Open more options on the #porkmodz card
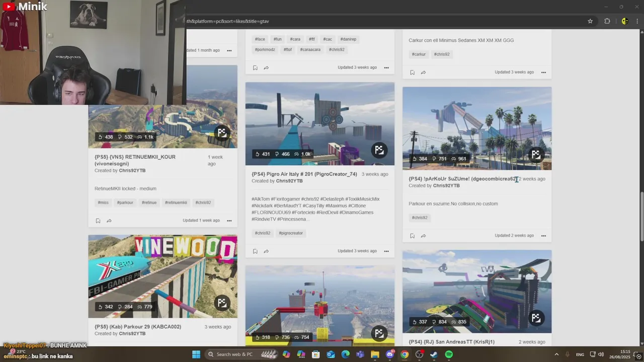The height and width of the screenshot is (362, 644). [x=386, y=67]
